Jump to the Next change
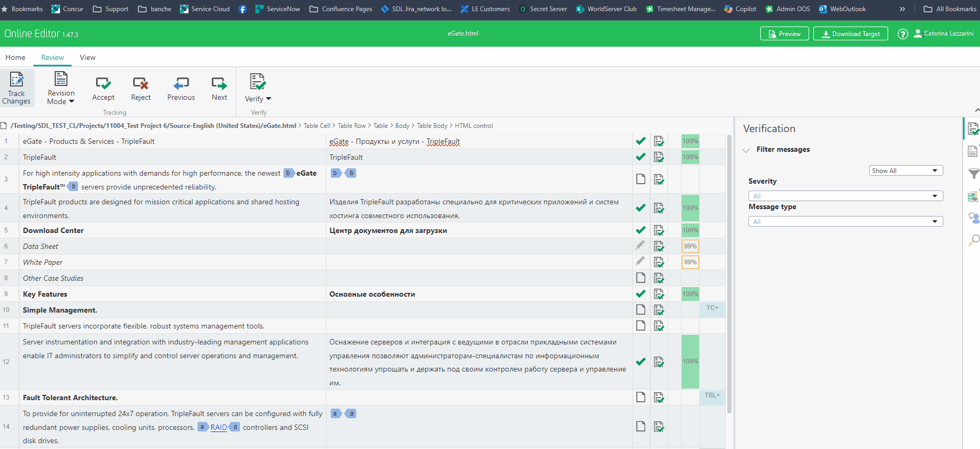 coord(219,88)
